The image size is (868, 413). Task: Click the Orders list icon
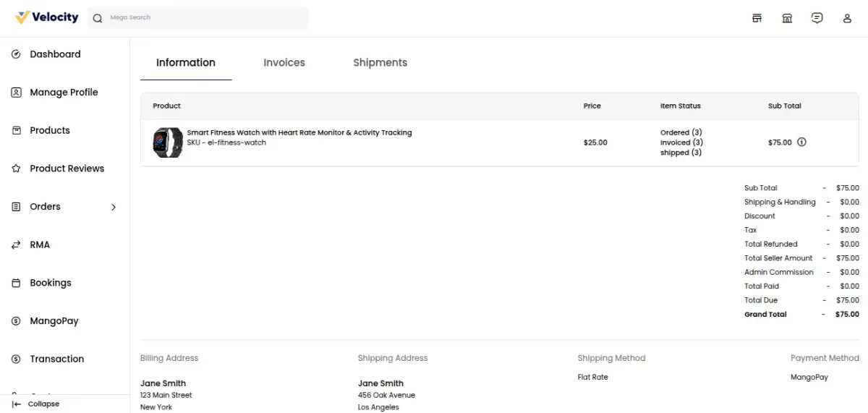[16, 207]
